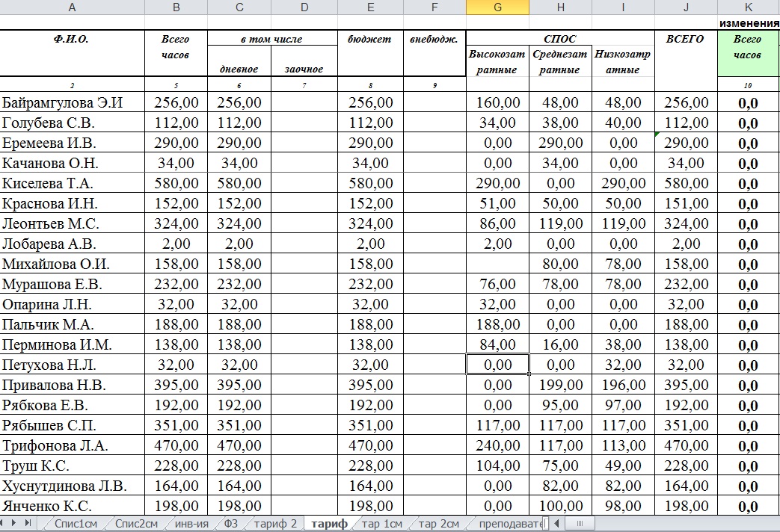780x532 pixels.
Task: Click the 160,00 cell in Байрамгулова row
Action: [497, 102]
